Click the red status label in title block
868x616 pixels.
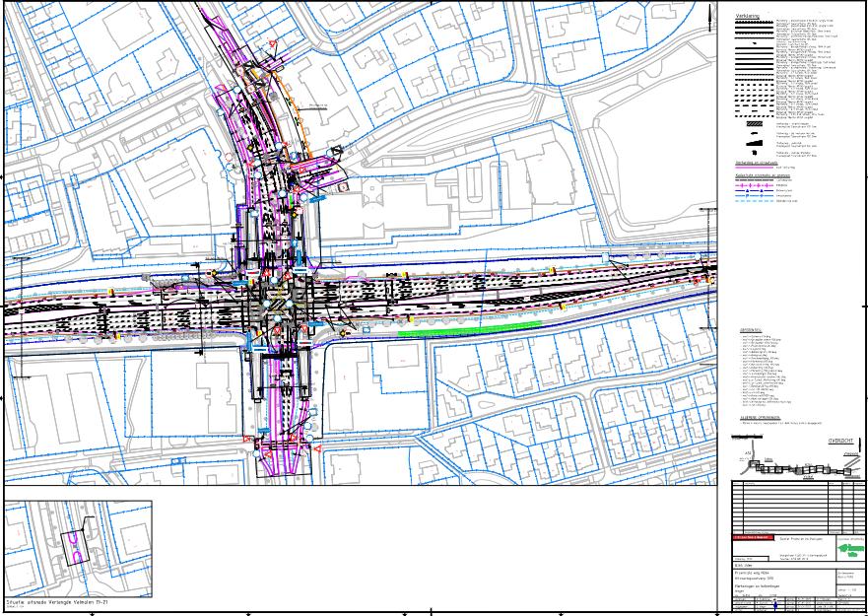pyautogui.click(x=754, y=538)
